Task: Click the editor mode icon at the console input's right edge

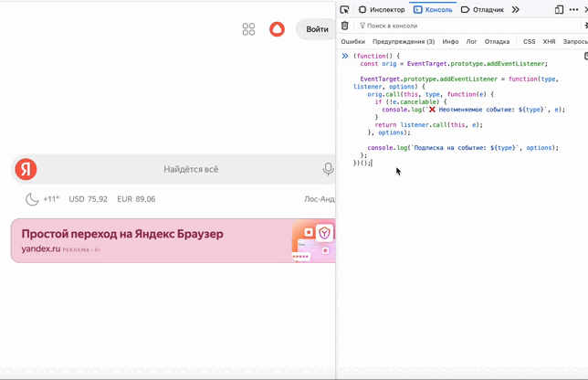Action: click(x=585, y=56)
